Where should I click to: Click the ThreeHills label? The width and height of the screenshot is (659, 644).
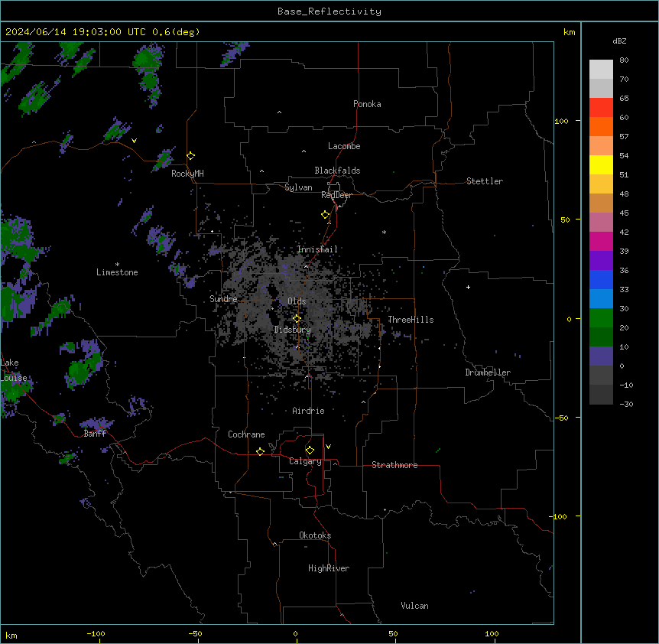click(x=411, y=320)
